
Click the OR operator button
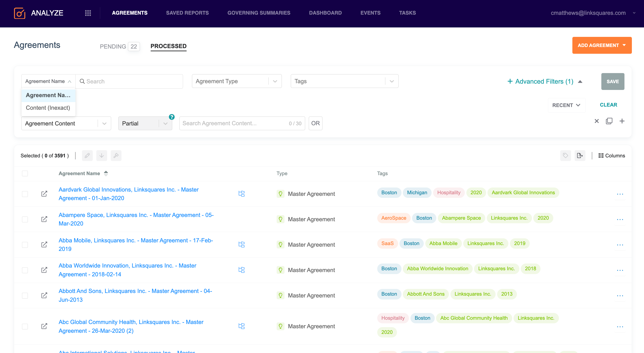tap(315, 123)
